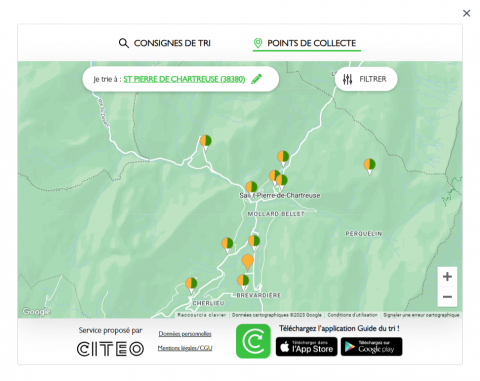Screen dimensions: 480x381
Task: Open the Mentions légales/CGU link
Action: point(185,348)
